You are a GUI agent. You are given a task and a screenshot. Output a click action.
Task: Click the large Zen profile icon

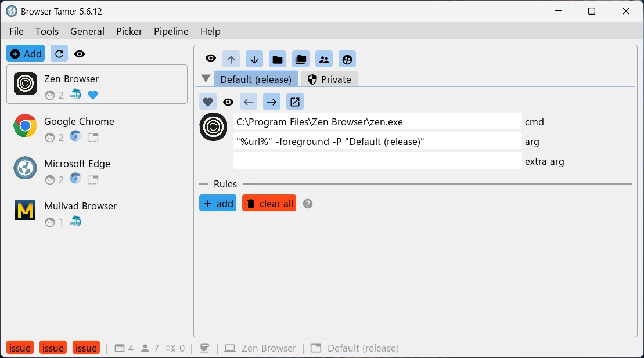(x=214, y=127)
